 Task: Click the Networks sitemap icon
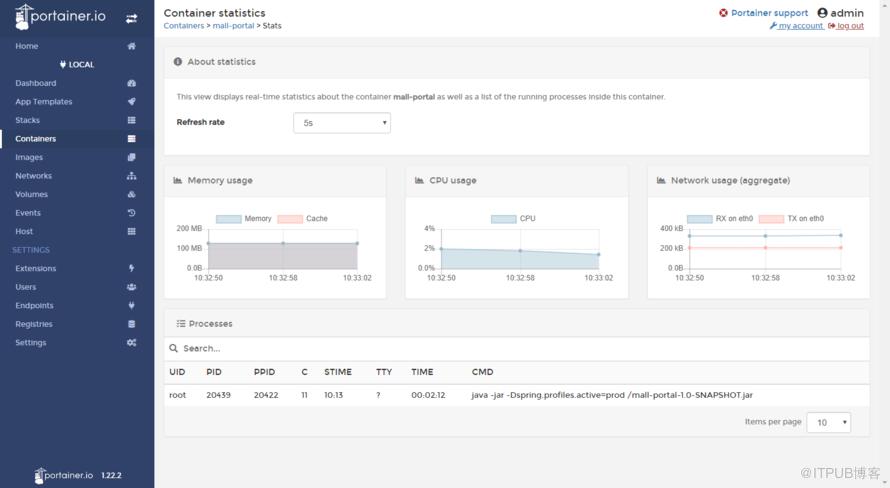[x=132, y=176]
